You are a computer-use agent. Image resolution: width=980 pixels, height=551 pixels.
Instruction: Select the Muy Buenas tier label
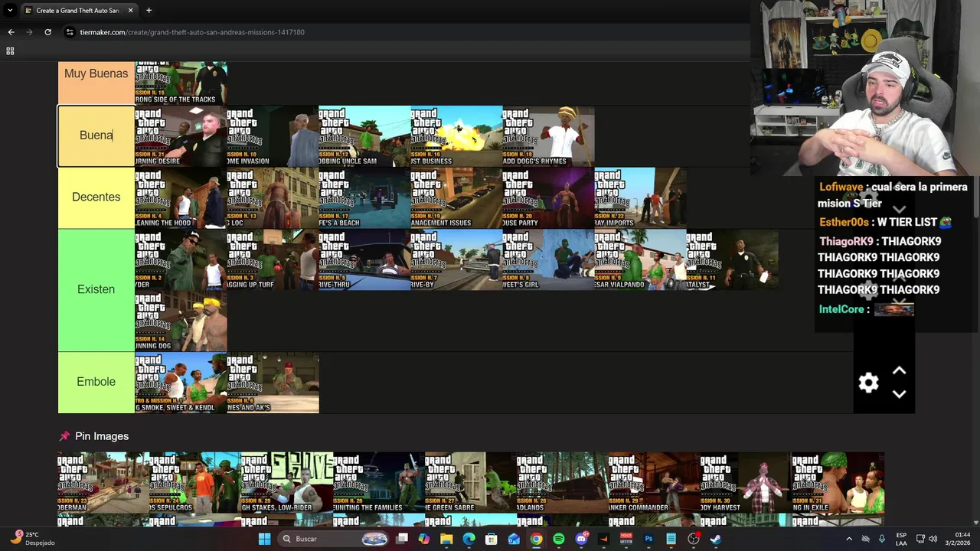click(96, 73)
